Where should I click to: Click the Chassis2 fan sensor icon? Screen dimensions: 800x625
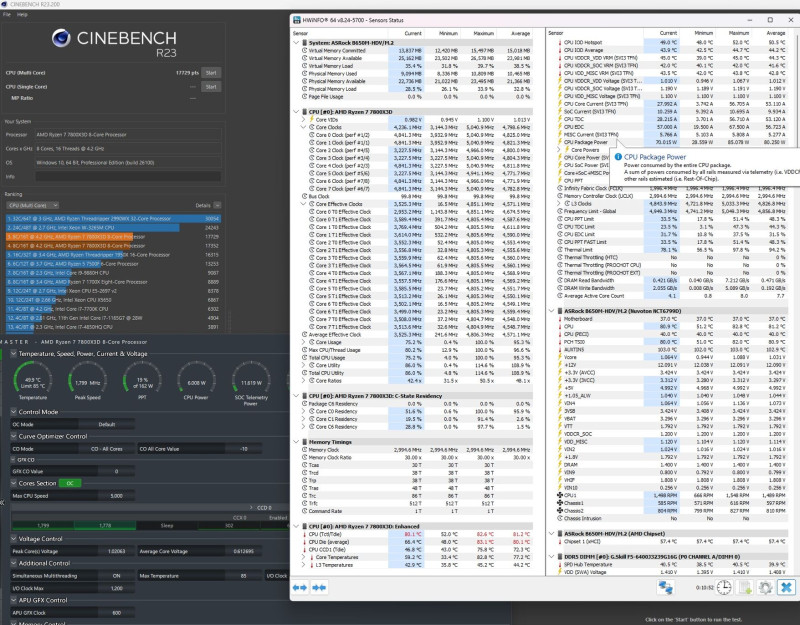pos(560,511)
